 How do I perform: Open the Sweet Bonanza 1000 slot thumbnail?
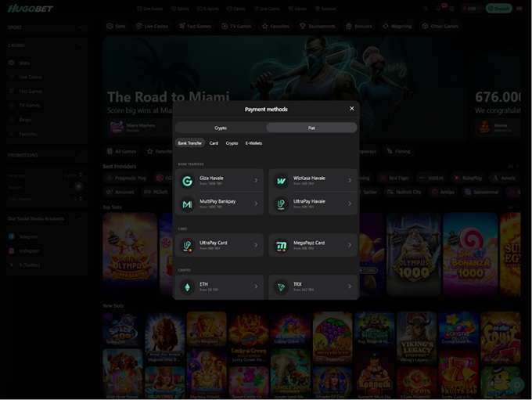(470, 254)
